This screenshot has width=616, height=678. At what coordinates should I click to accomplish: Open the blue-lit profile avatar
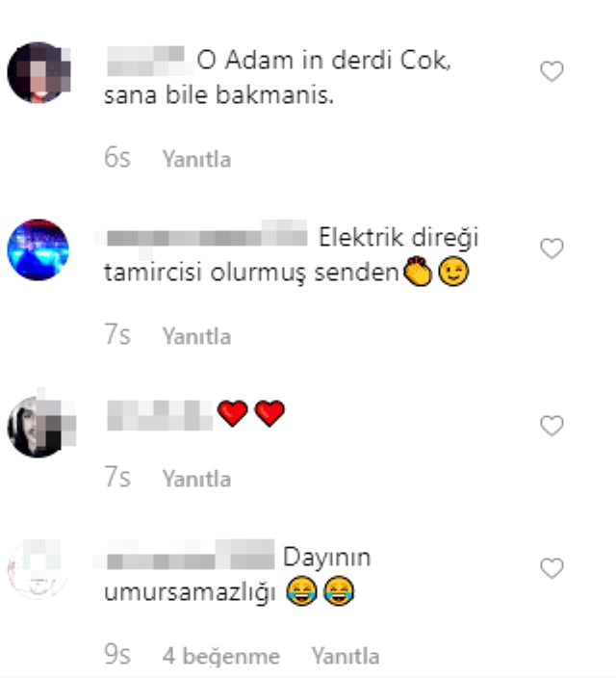click(38, 249)
